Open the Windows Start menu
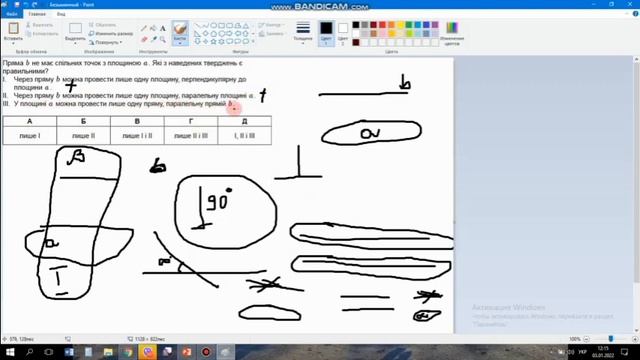The height and width of the screenshot is (360, 640). pyautogui.click(x=10, y=352)
